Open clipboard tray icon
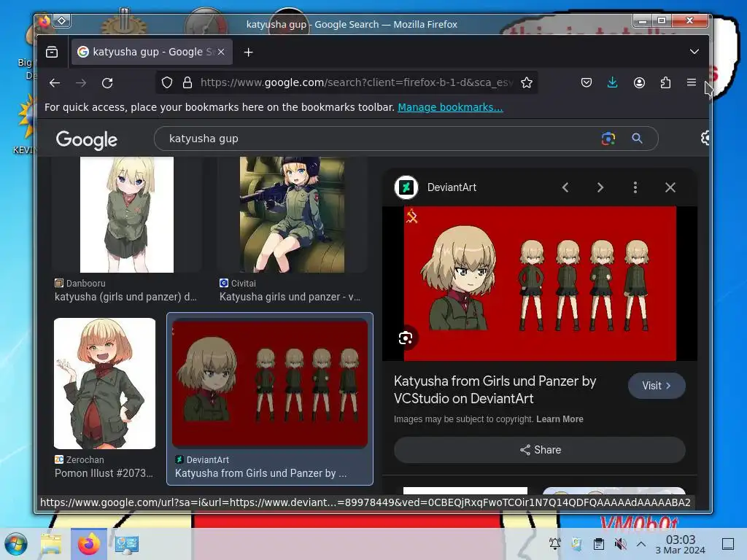This screenshot has height=560, width=747. pos(599,544)
